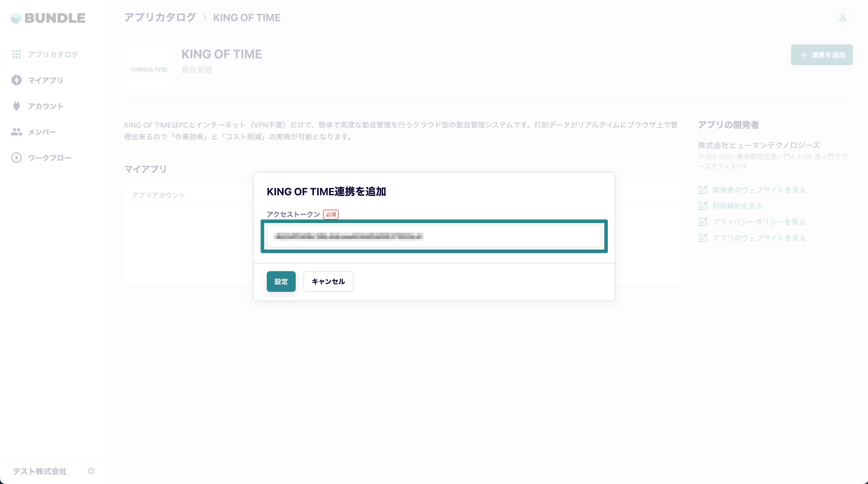Go to アプリカタログ in sidebar menu
The height and width of the screenshot is (484, 868).
53,54
